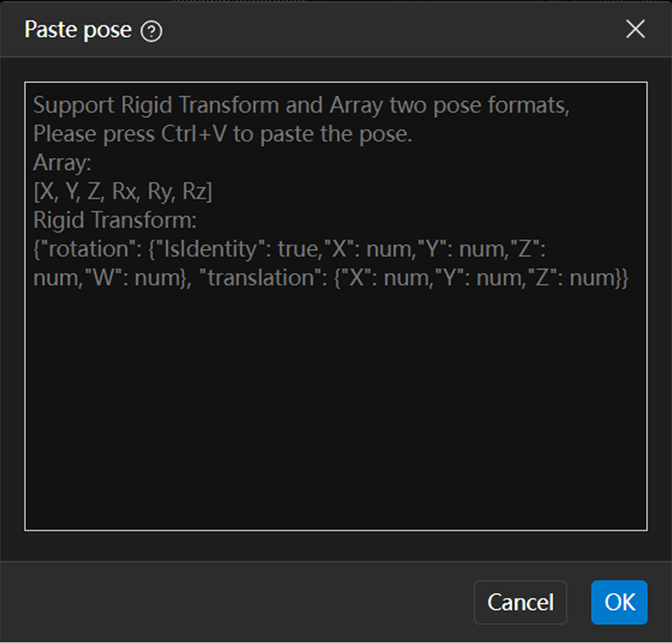The width and height of the screenshot is (672, 643).
Task: Click the "translation" JSON placeholder line
Action: coord(330,278)
